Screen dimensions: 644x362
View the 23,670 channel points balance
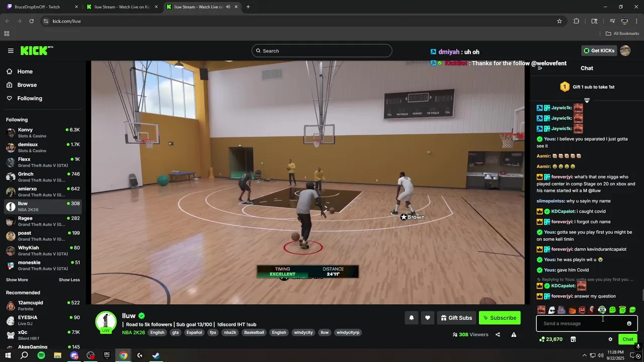(x=551, y=339)
